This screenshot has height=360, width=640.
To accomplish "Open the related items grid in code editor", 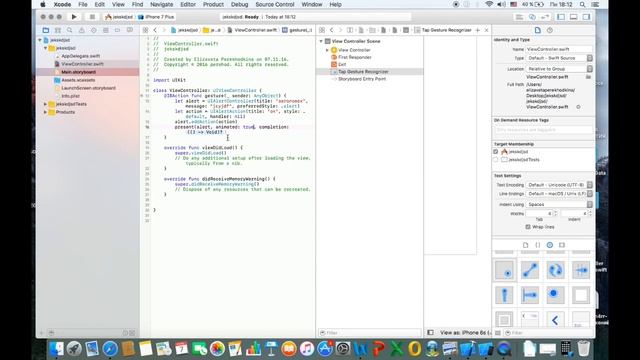I will [145, 30].
